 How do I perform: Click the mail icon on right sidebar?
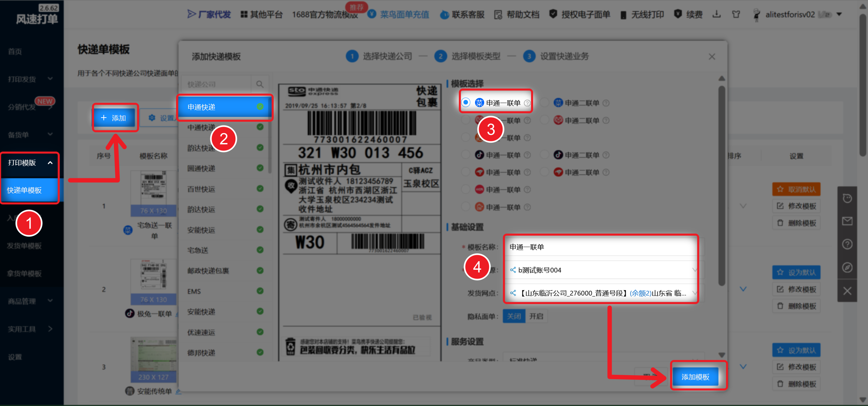847,221
